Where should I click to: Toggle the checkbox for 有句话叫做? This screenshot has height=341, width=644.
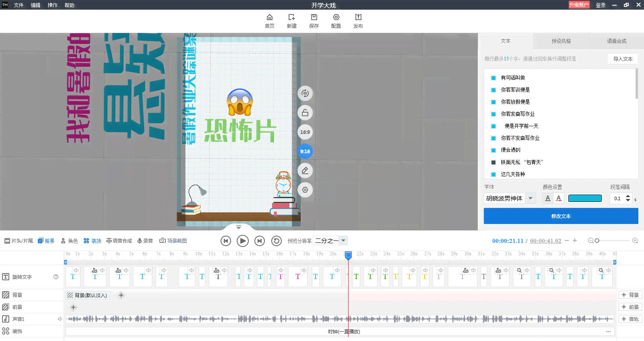click(x=493, y=78)
